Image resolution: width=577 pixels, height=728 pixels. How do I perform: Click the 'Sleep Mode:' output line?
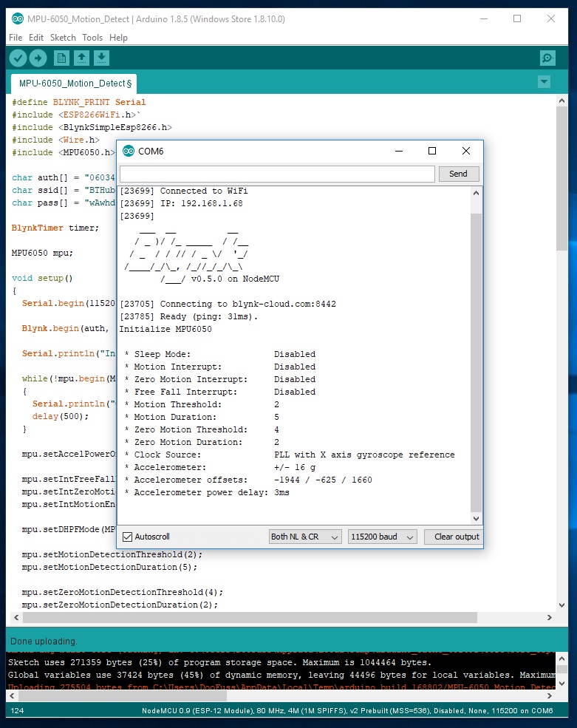coord(220,354)
